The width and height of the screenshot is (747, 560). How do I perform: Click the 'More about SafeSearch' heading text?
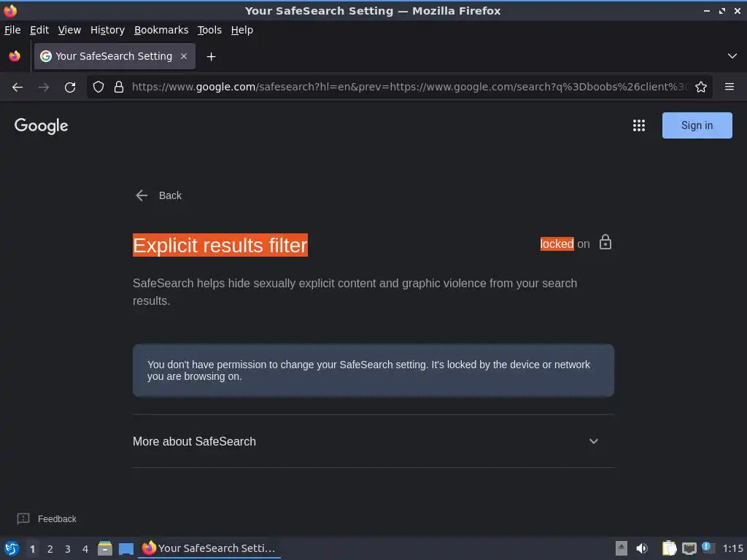194,441
